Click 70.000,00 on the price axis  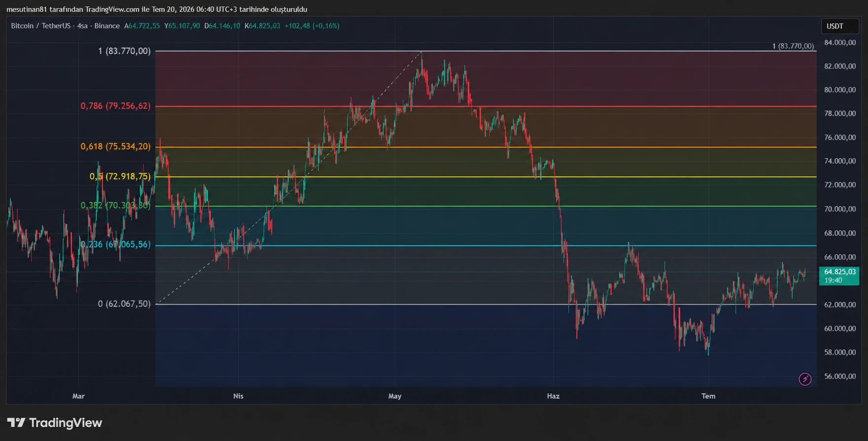click(x=840, y=209)
